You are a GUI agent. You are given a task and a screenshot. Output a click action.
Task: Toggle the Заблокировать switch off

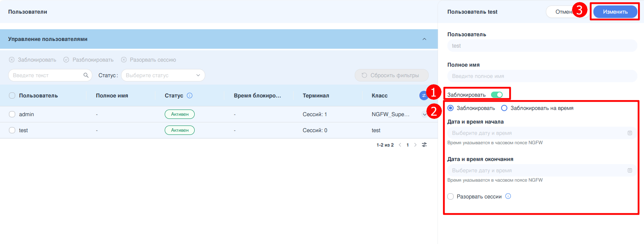(497, 95)
